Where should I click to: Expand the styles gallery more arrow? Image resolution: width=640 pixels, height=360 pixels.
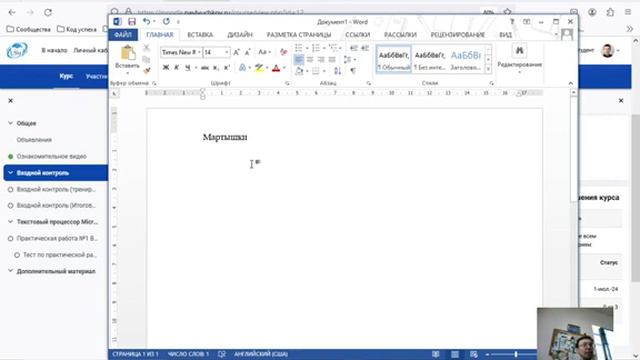488,70
